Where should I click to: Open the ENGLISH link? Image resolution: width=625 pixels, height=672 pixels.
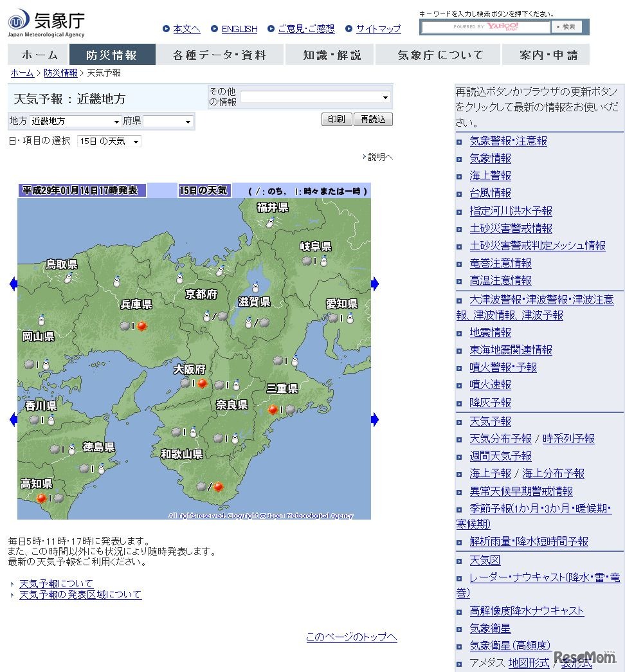[x=240, y=29]
